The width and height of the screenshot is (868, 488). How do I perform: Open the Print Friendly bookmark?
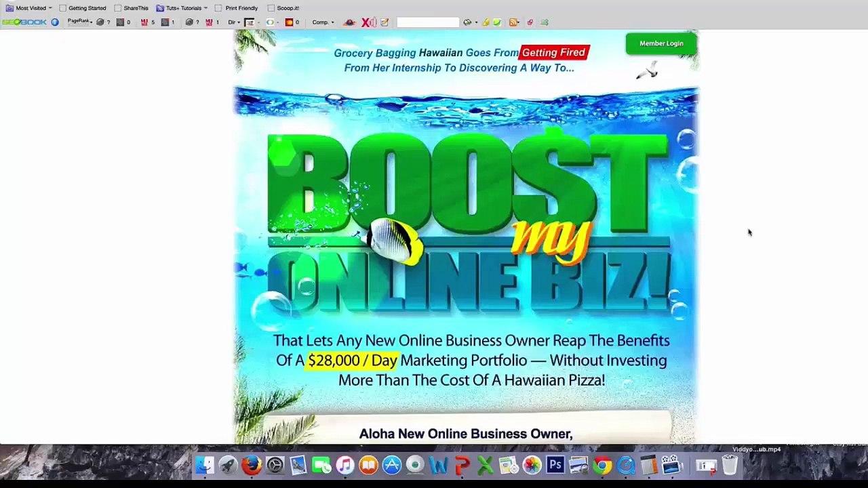click(237, 8)
